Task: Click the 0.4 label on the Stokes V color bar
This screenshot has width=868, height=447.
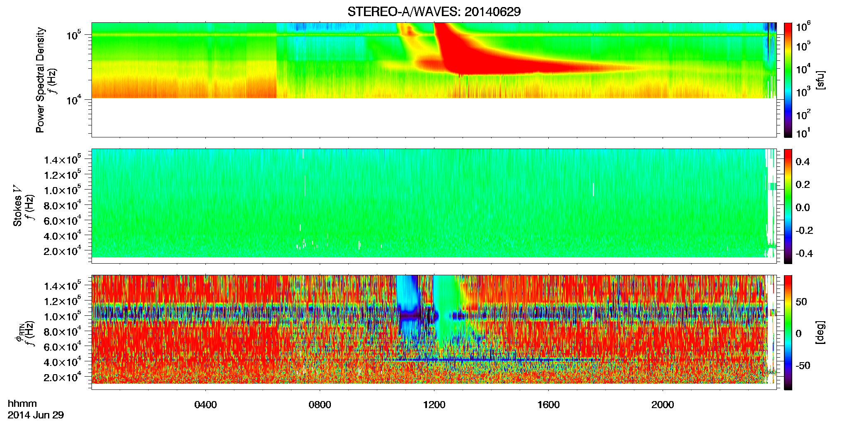Action: tap(803, 162)
